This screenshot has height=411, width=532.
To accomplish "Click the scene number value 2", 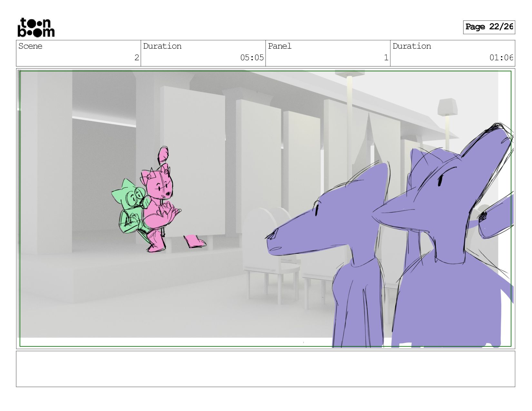I will point(137,58).
